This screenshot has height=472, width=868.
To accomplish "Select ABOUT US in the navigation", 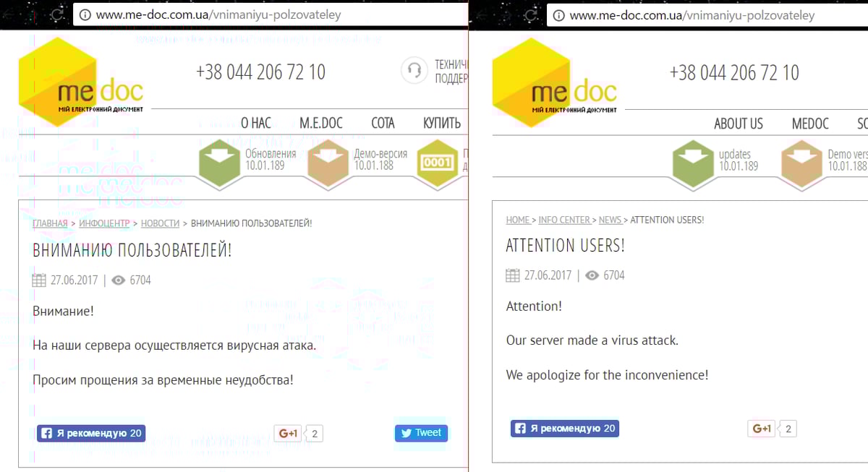I will (738, 124).
